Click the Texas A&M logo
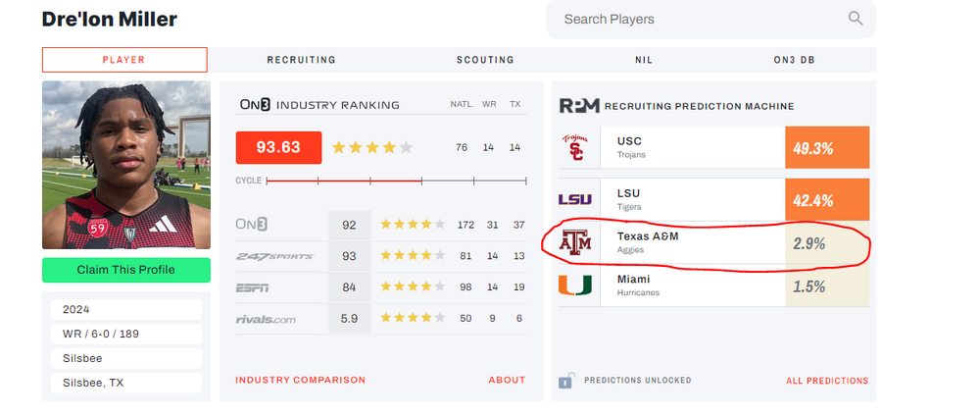Screen dimensions: 980x415 tap(574, 242)
